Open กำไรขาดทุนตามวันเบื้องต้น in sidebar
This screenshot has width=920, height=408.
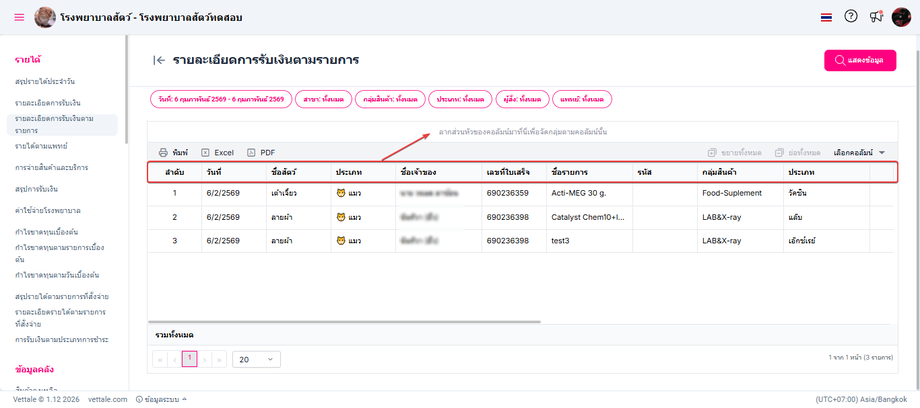(57, 275)
